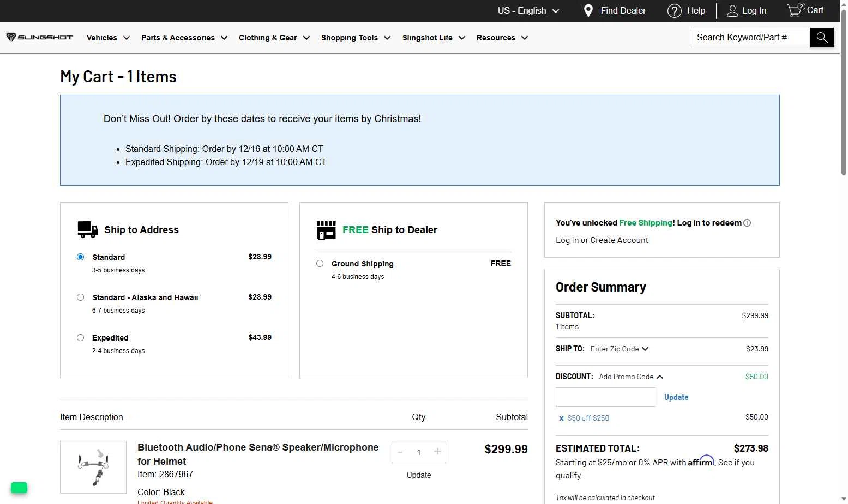Click the Find Dealer text link

point(623,10)
